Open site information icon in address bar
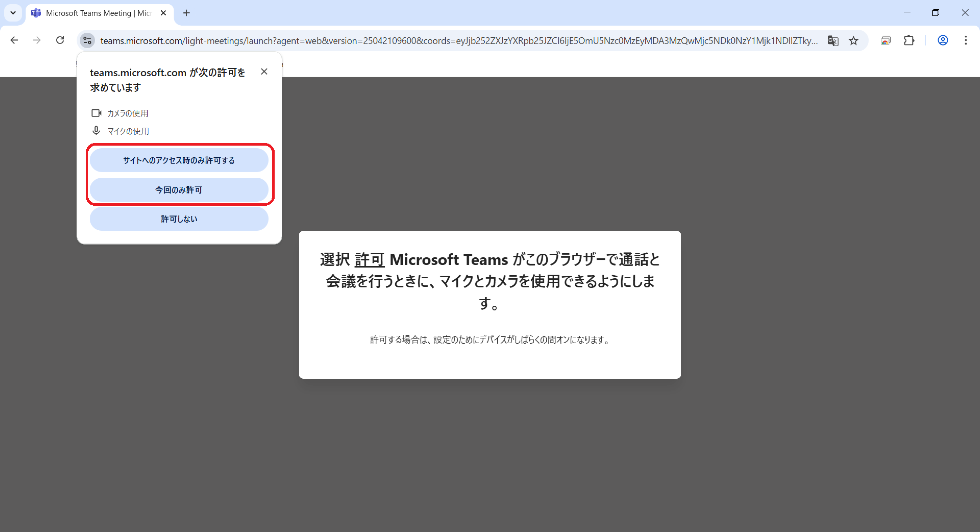The height and width of the screenshot is (532, 980). click(87, 40)
